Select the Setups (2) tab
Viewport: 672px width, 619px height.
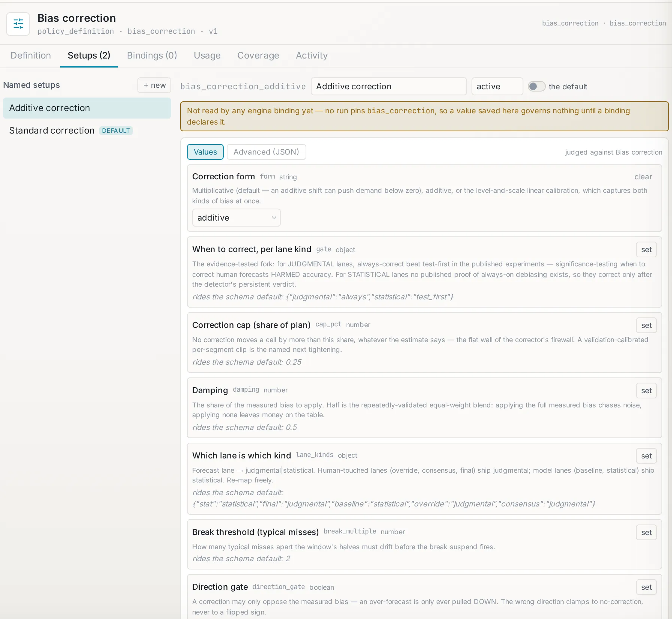[x=89, y=56]
